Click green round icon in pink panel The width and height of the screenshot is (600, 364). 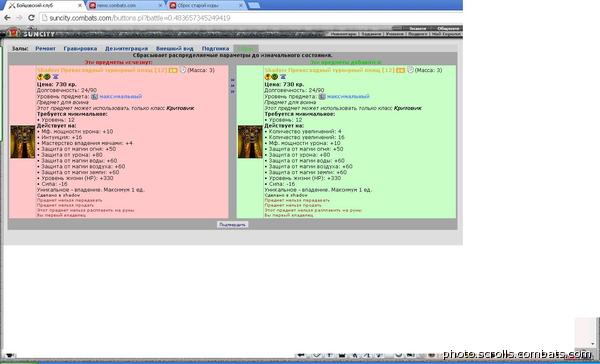(47, 77)
